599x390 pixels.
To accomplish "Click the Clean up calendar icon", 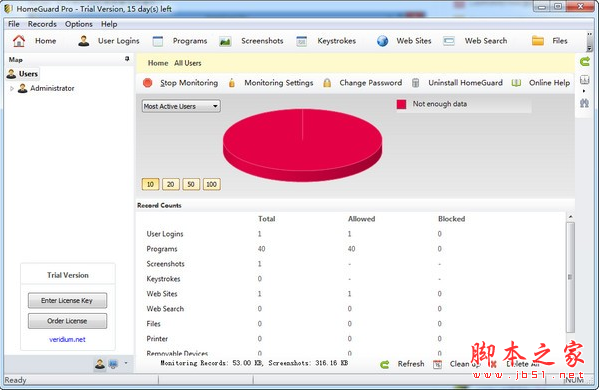I will [x=437, y=364].
